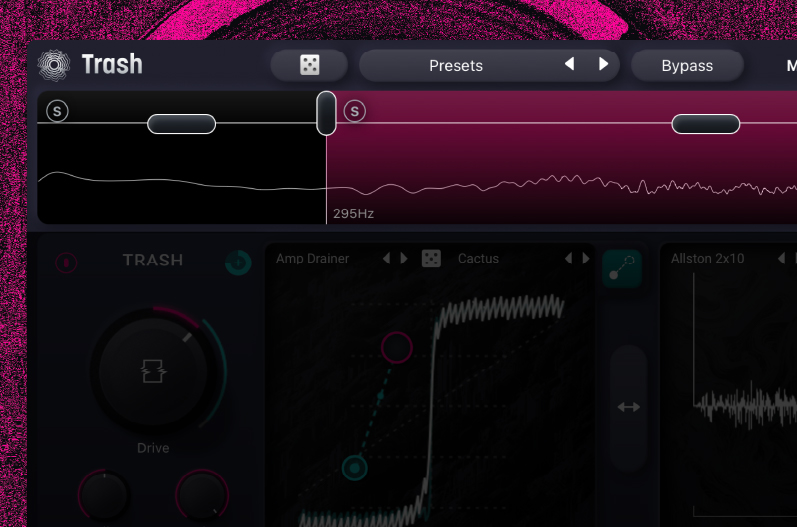This screenshot has height=527, width=797.
Task: Click the 295Hz crossover divider handle
Action: pos(326,113)
